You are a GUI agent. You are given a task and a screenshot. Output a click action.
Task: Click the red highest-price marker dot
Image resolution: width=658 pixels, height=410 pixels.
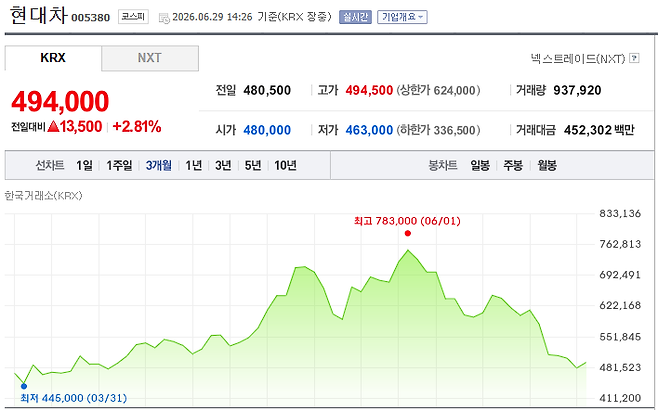pyautogui.click(x=407, y=233)
